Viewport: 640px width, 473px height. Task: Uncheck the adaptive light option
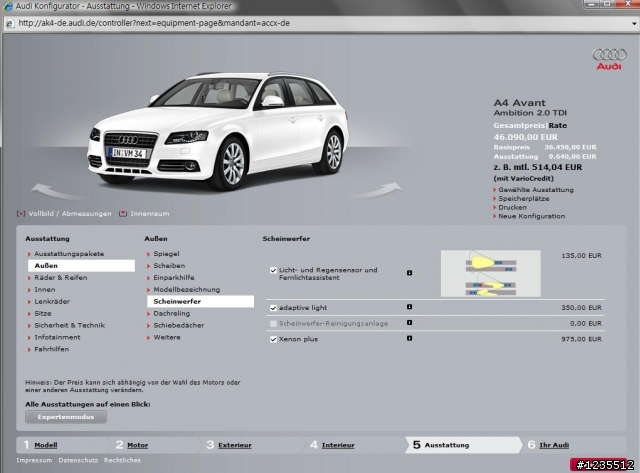pyautogui.click(x=273, y=308)
